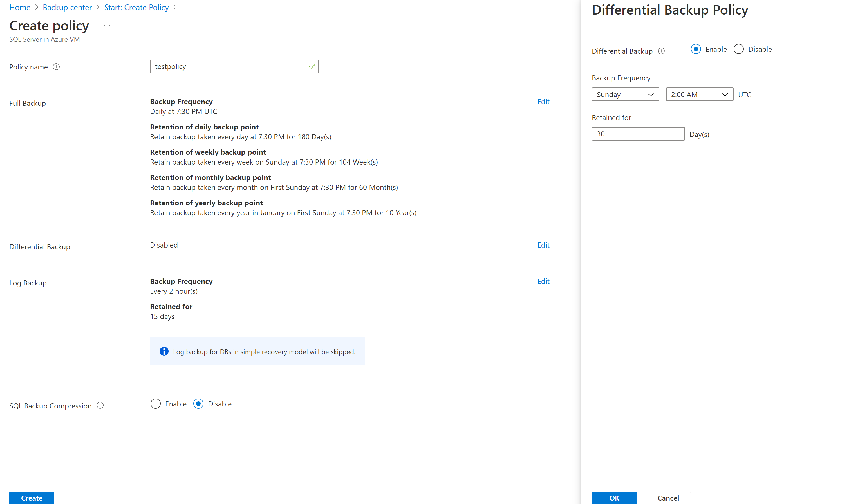Click the Log Backup Edit icon
This screenshot has height=504, width=860.
pos(543,281)
